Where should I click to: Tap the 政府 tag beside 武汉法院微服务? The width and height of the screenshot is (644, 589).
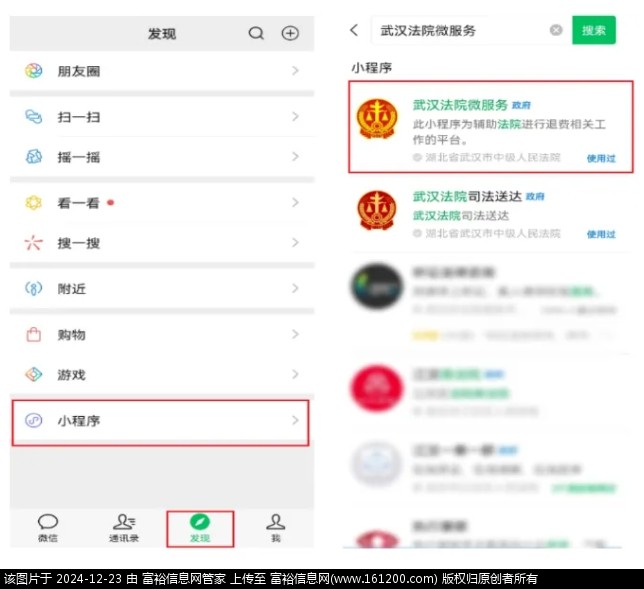(521, 106)
